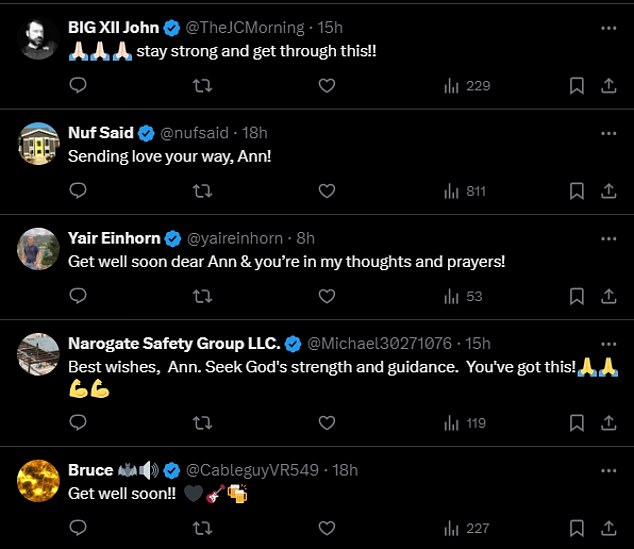
Task: Reply to Narogate Safety Group tweet
Action: coord(78,422)
